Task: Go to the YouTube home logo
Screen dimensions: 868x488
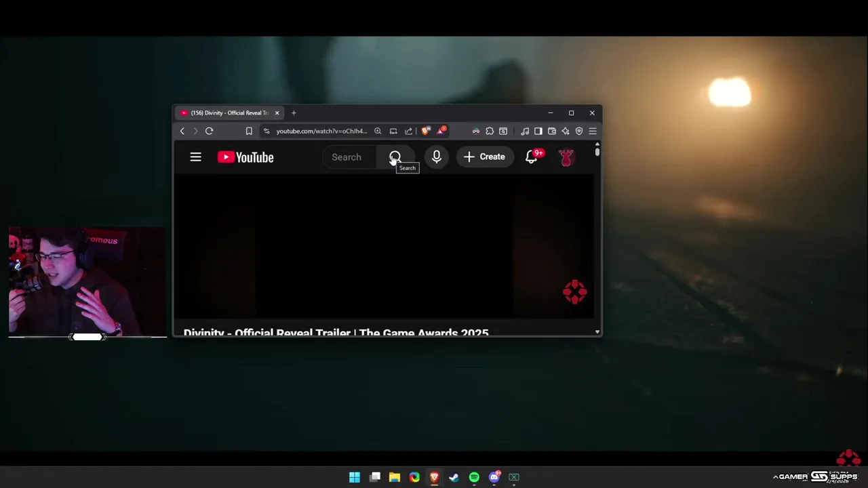Action: [245, 157]
